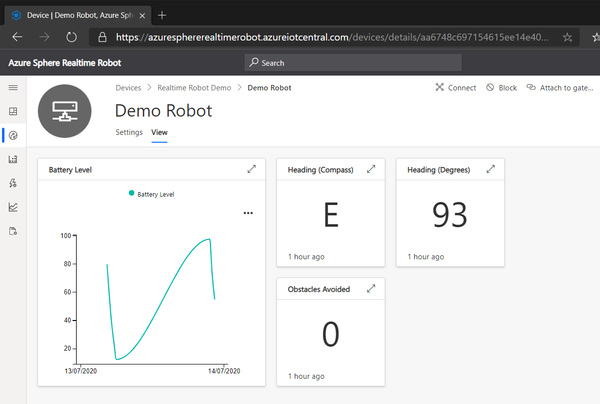Open a new browser tab
The height and width of the screenshot is (404, 600).
162,15
